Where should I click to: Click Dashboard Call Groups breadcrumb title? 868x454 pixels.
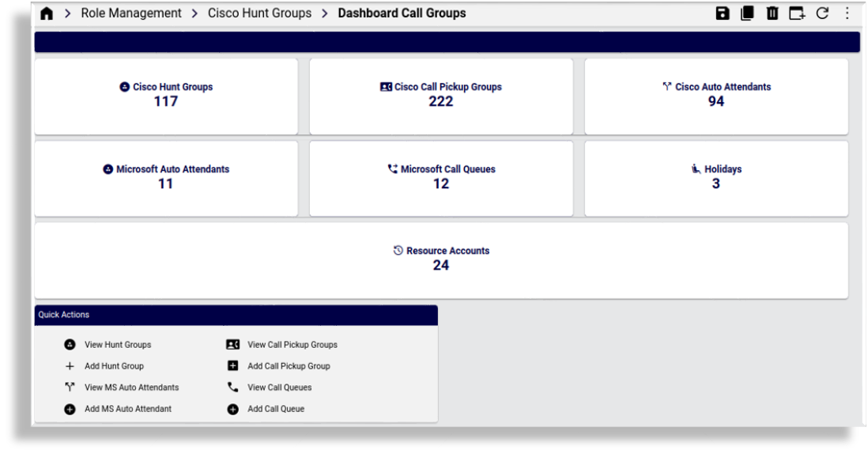[402, 13]
